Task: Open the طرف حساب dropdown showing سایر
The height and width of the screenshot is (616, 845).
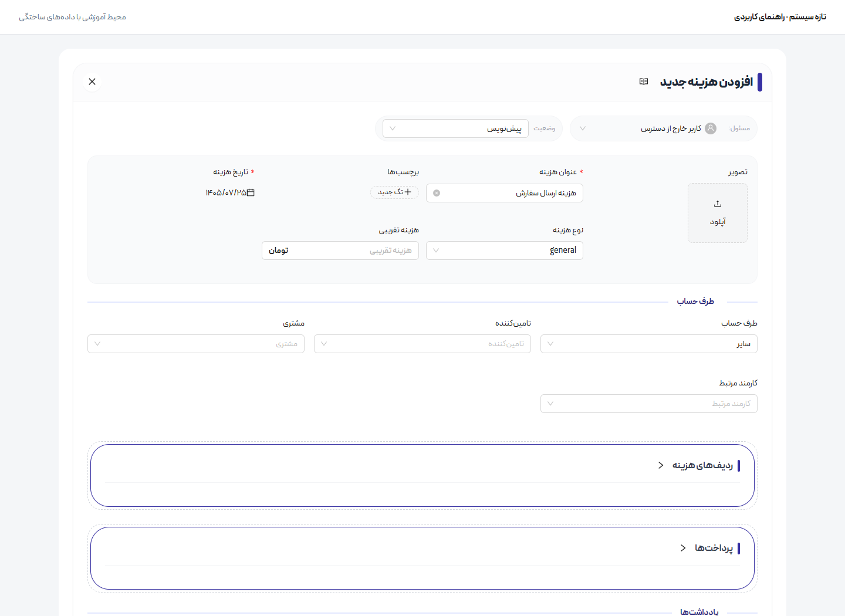Action: 649,344
